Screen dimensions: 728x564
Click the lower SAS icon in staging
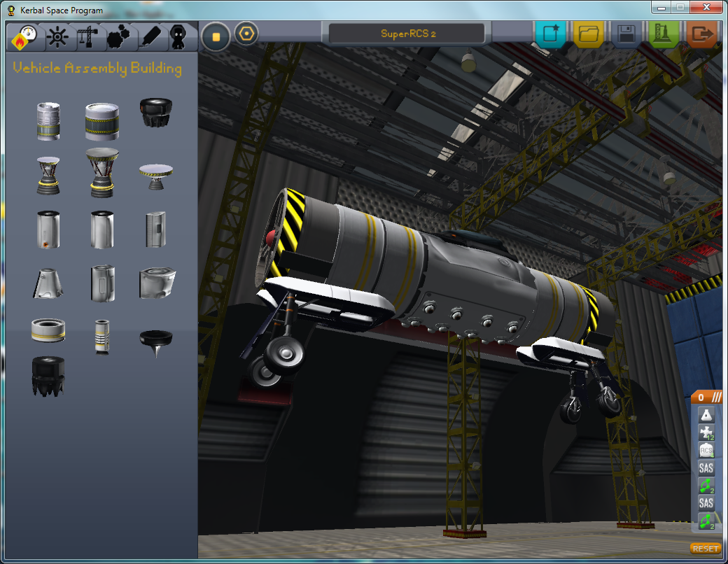pos(706,503)
